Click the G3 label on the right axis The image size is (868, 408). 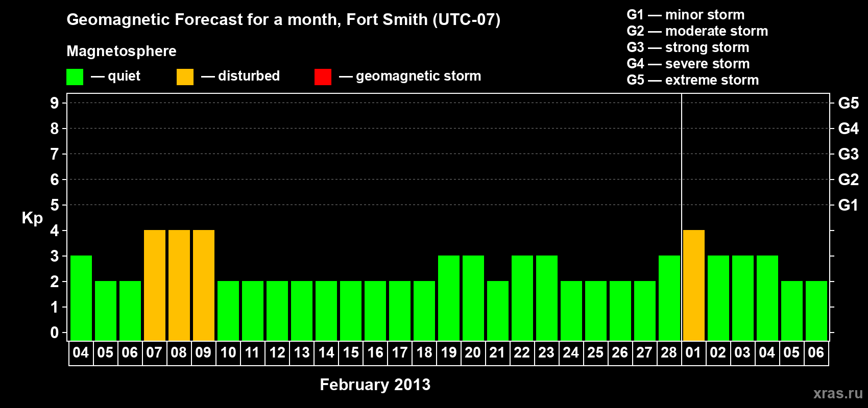tap(849, 154)
